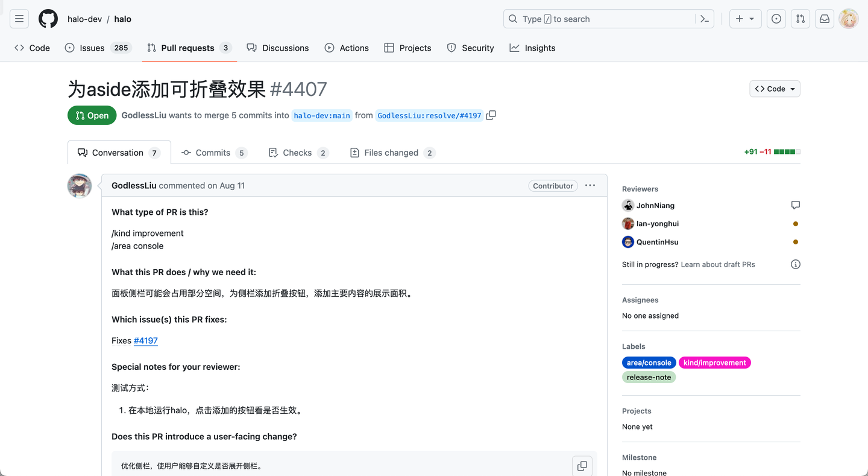Focus the Type / to search field
The width and height of the screenshot is (868, 476).
(609, 19)
